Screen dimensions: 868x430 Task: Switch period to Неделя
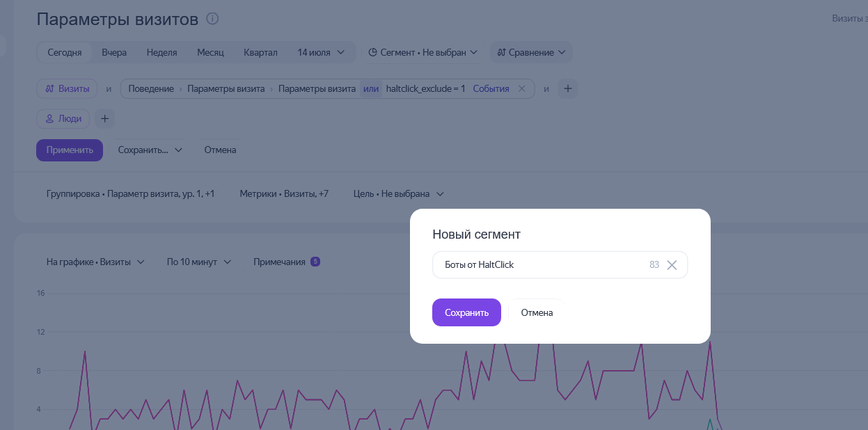click(x=162, y=52)
